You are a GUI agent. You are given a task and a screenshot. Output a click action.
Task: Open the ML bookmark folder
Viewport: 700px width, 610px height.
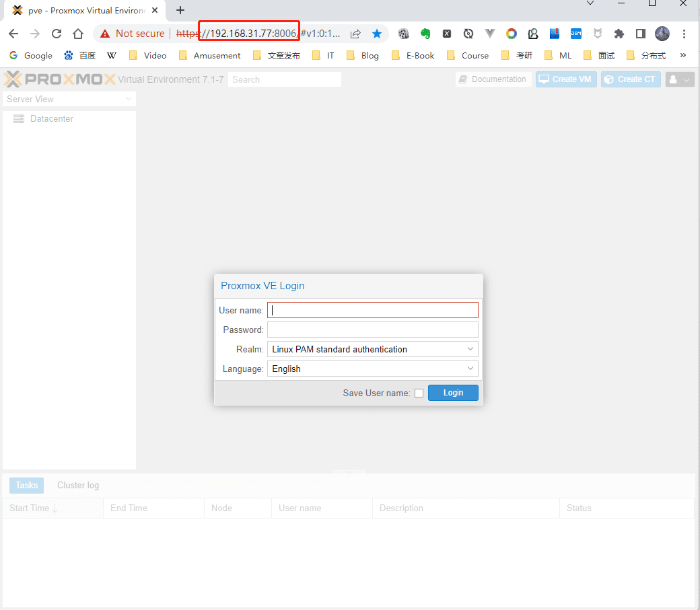tap(558, 55)
